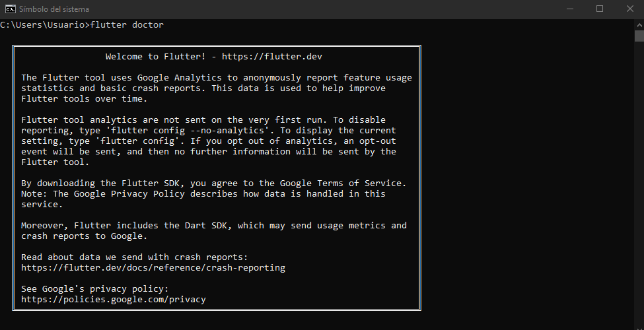Click the vertical scrollbar thumb
Image resolution: width=644 pixels, height=330 pixels.
[x=639, y=36]
